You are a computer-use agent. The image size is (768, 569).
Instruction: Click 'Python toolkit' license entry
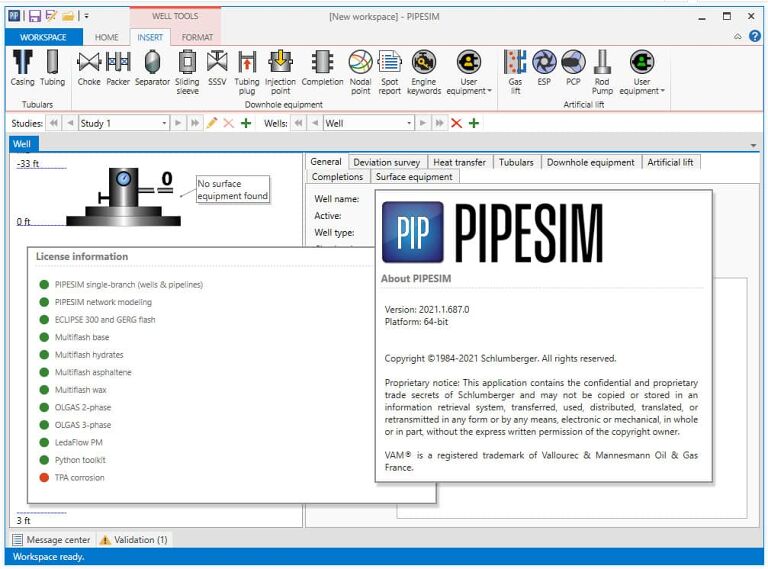pos(80,460)
